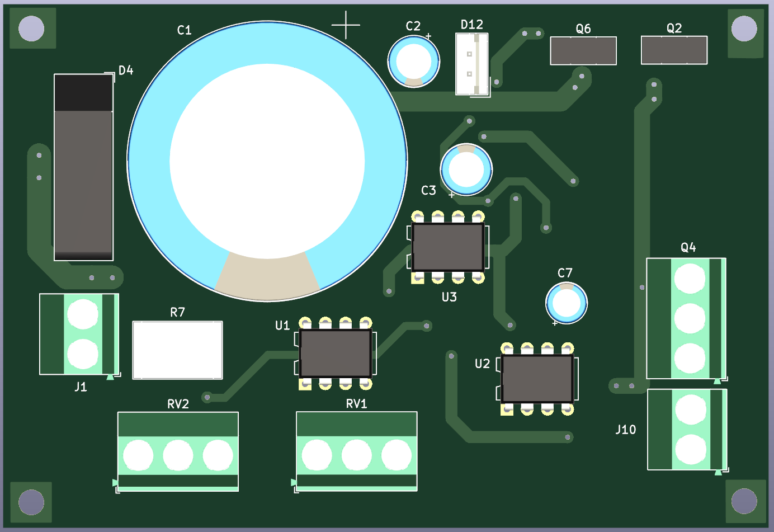Click the Q2 transistor package

(674, 50)
